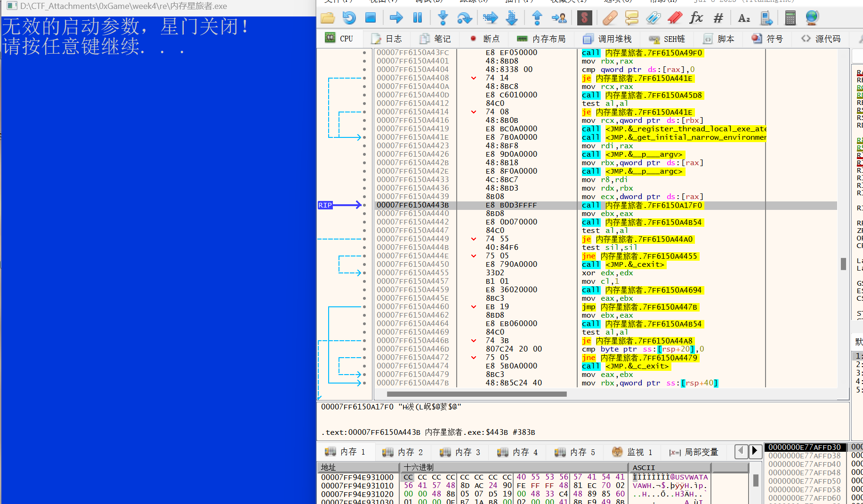Click the 十六进制 column header in dump
The width and height of the screenshot is (863, 504).
419,467
